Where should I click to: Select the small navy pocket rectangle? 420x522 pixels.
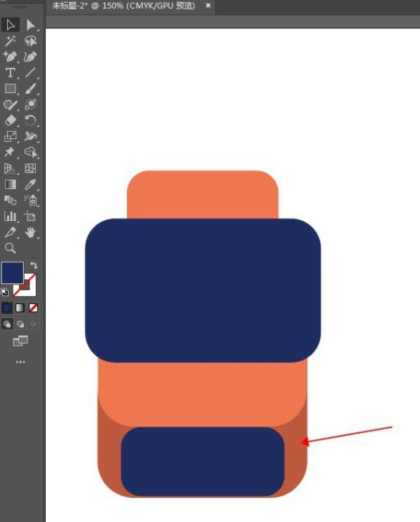tap(202, 461)
